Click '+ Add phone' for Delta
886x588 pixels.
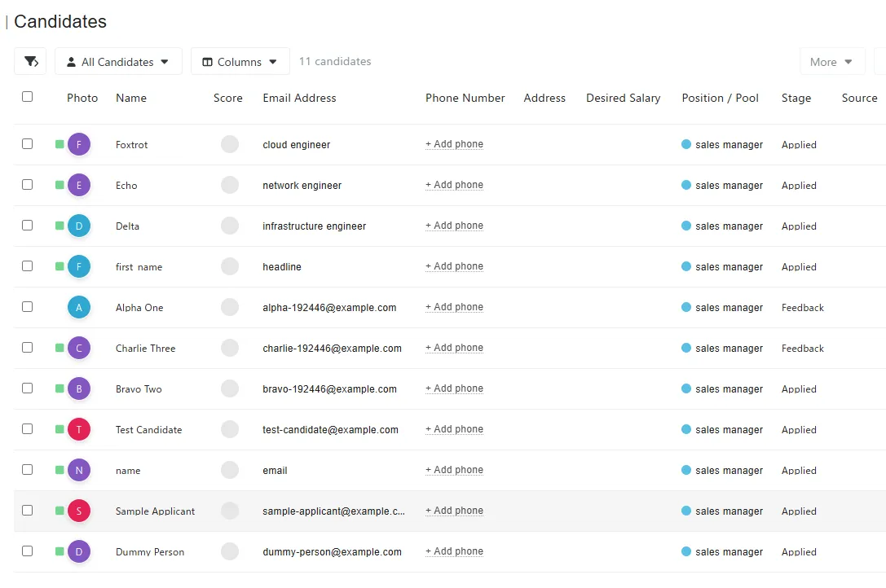454,226
